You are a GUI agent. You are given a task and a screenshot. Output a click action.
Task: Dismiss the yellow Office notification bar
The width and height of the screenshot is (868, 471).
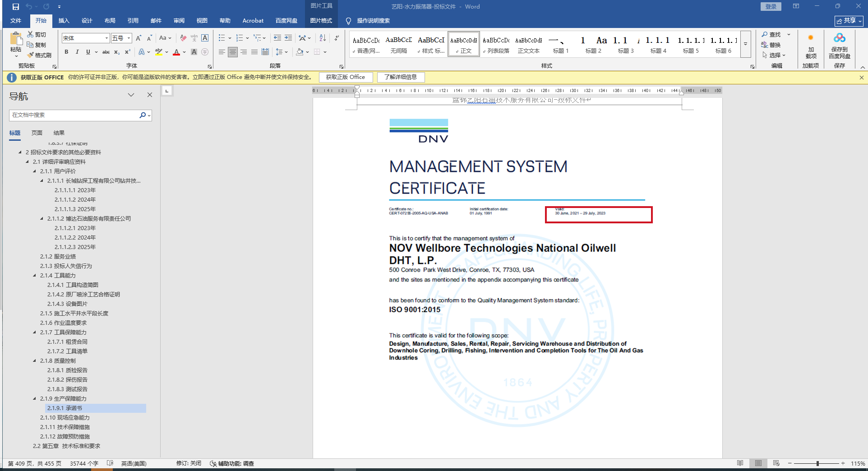861,77
